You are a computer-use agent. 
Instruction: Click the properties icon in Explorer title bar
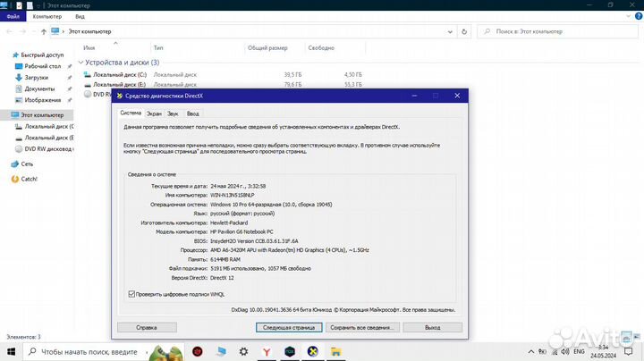[x=20, y=5]
